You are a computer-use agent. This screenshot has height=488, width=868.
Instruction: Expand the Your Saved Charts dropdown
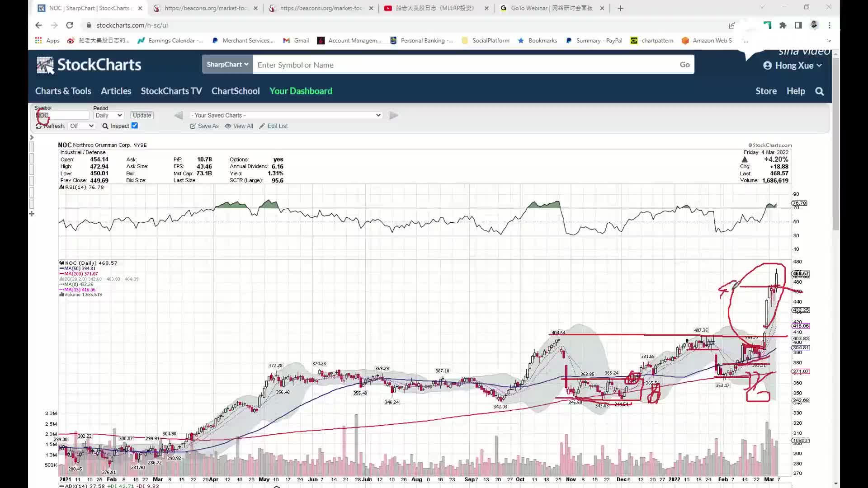tap(286, 116)
